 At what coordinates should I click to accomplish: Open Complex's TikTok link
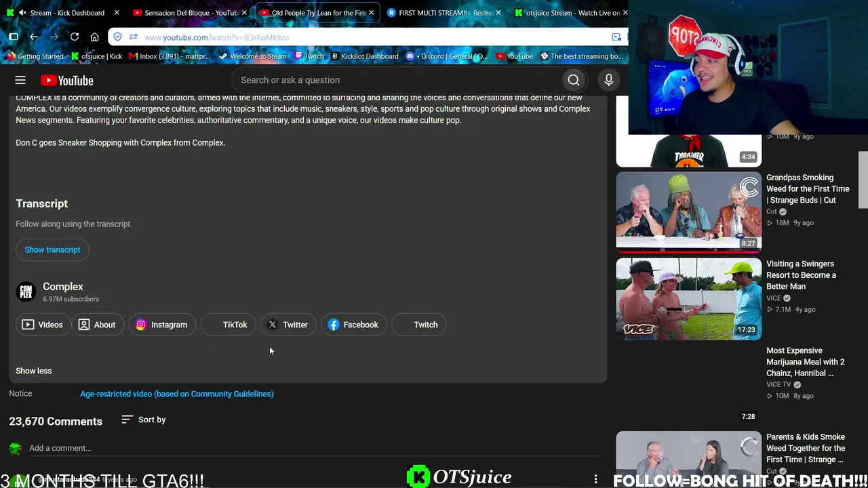point(228,325)
